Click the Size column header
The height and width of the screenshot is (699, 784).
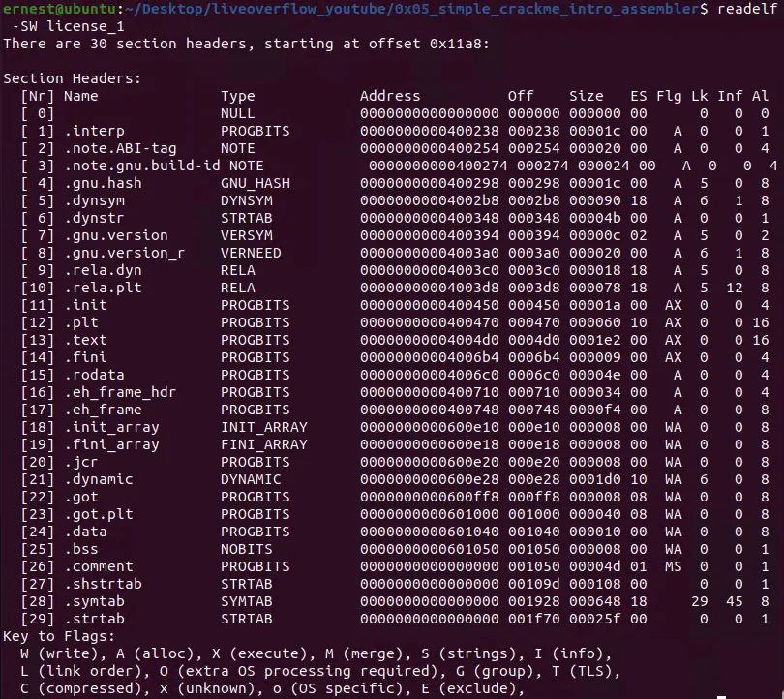pos(587,96)
